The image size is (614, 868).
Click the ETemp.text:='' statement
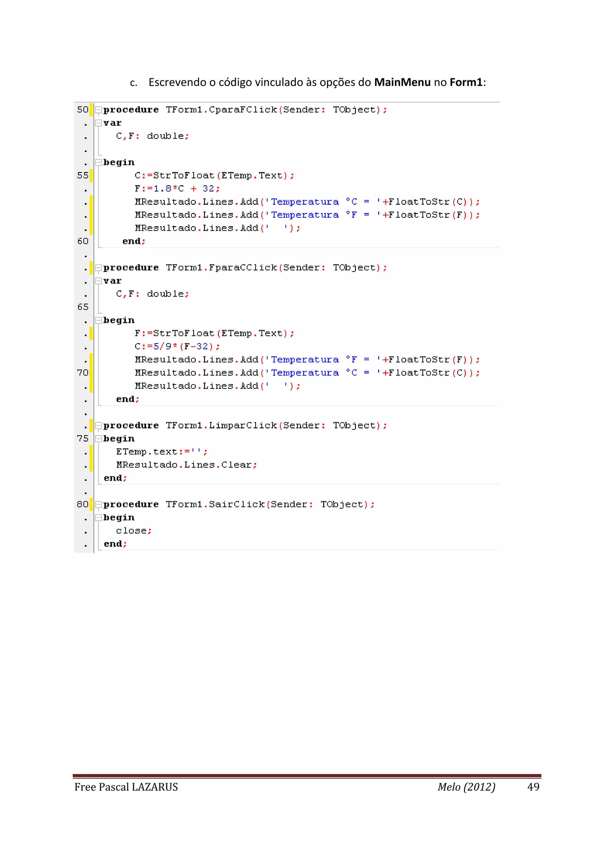click(x=161, y=452)
